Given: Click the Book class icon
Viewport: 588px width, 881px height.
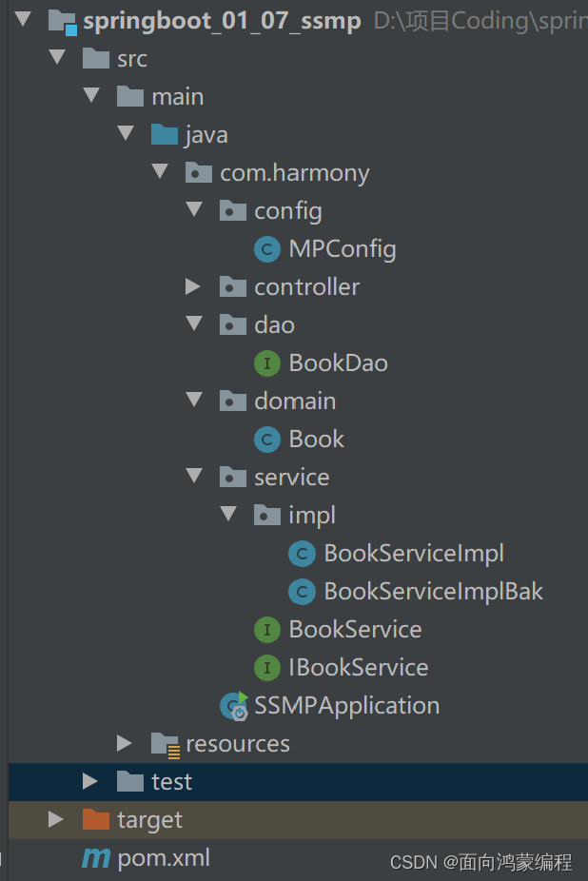Looking at the screenshot, I should coord(266,439).
